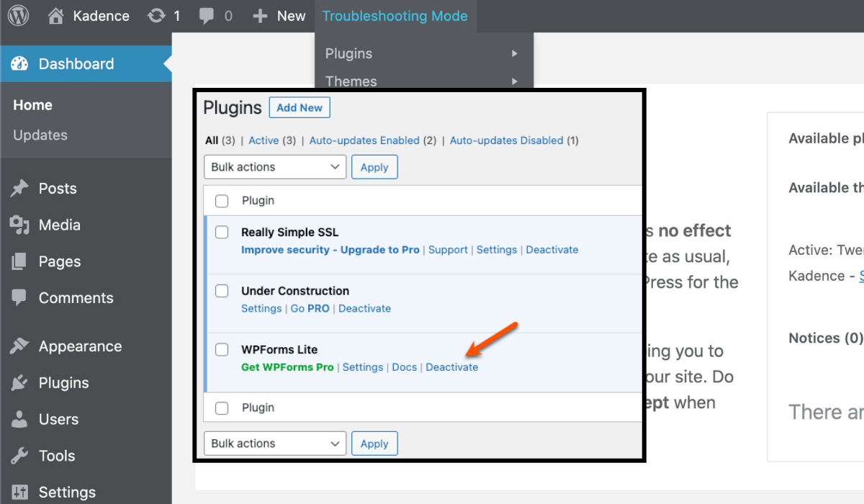The width and height of the screenshot is (864, 504).
Task: Select all plugins via the header checkbox
Action: click(222, 201)
